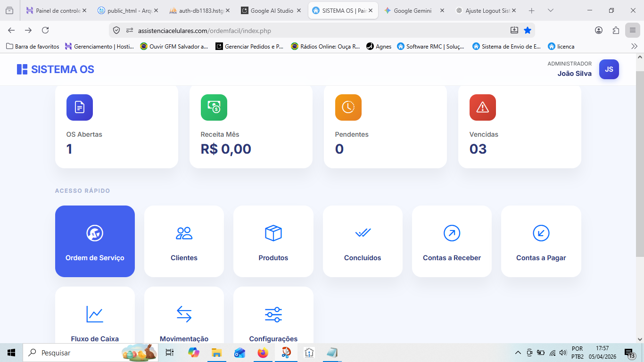Select the Contas a Pagar arrow icon
644x362 pixels.
(541, 233)
